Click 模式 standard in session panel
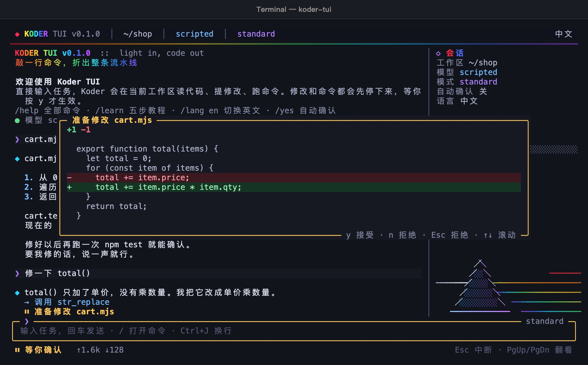588x365 pixels. pyautogui.click(x=467, y=82)
